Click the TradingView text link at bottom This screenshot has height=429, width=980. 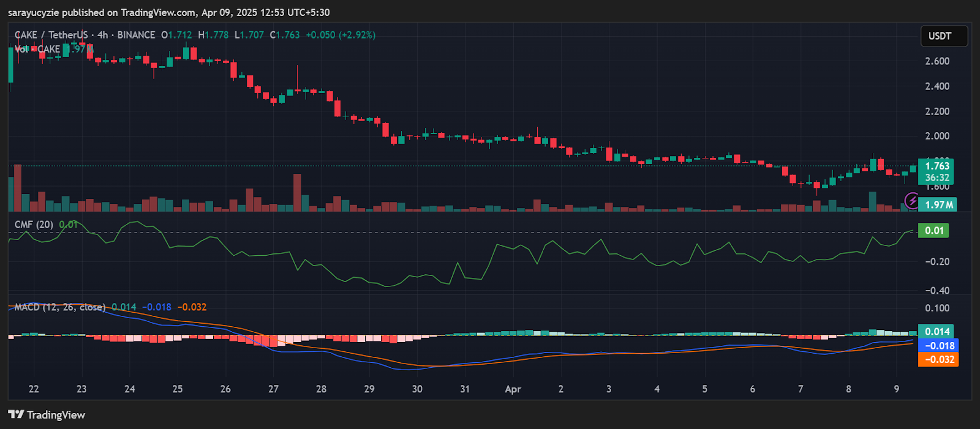(56, 415)
